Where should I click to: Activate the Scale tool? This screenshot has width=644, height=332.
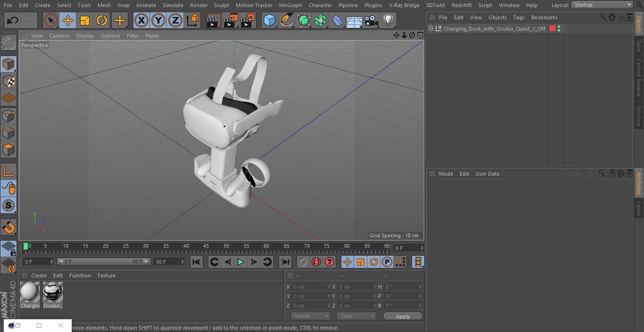[85, 21]
